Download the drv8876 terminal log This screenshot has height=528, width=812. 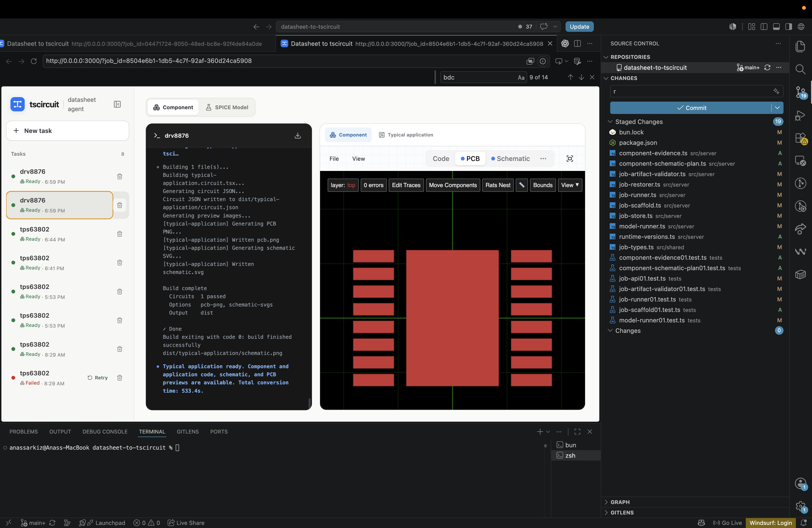[297, 135]
